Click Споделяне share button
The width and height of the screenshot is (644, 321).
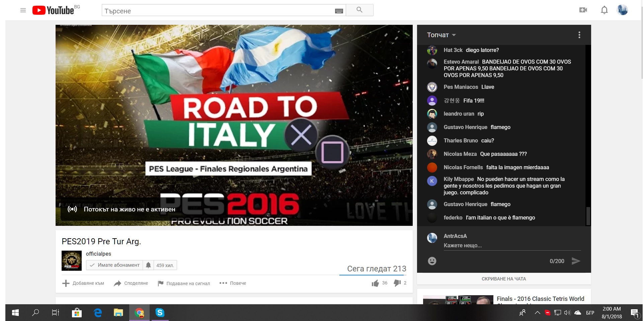click(x=131, y=283)
